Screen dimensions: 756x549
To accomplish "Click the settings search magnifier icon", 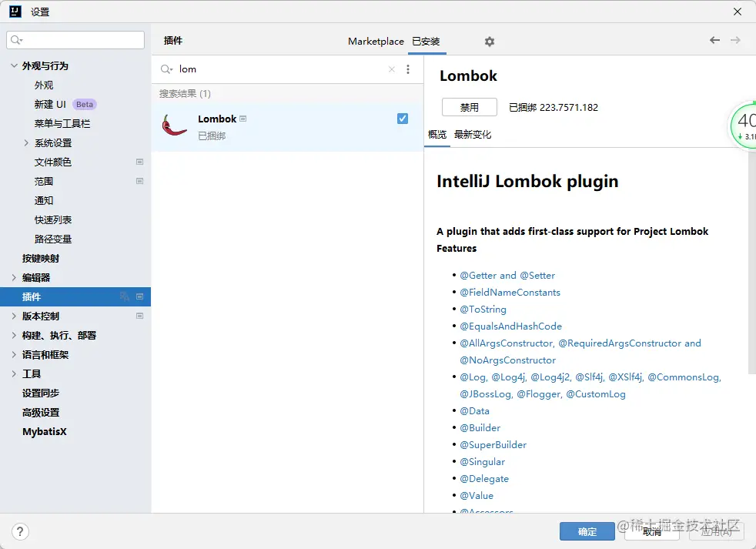I will [x=16, y=40].
